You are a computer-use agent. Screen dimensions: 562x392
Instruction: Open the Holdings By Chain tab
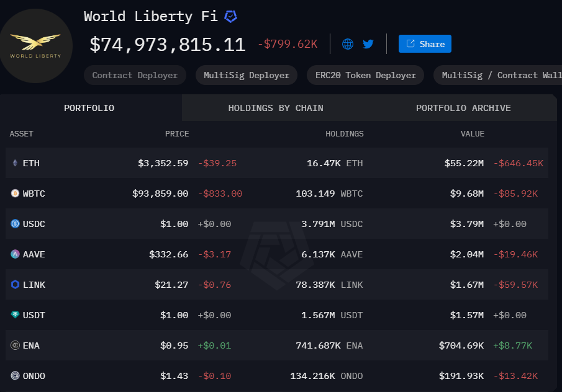tap(276, 108)
